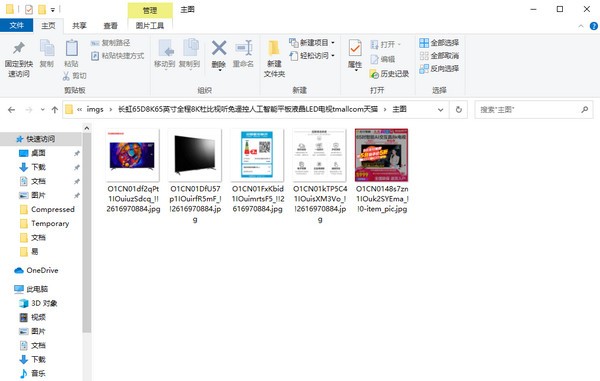Click the refresh button
Screen dimensions: 600x381
coord(458,110)
